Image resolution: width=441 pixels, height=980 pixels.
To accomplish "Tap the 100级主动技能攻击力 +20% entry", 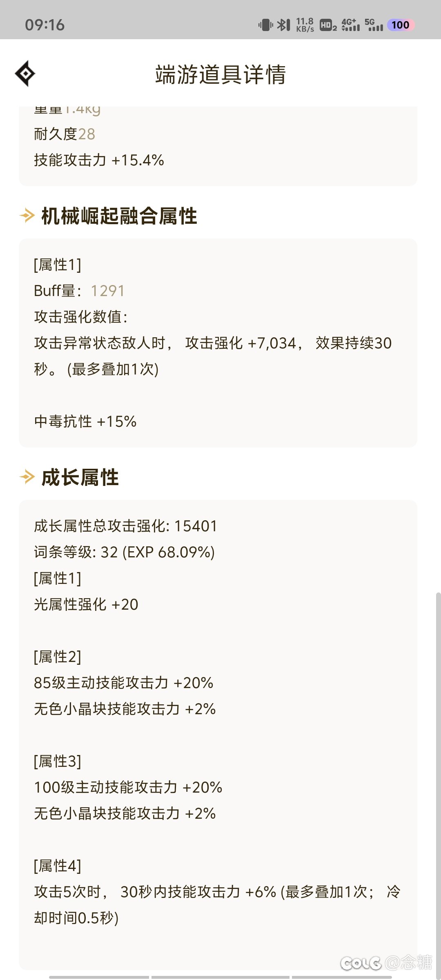I will pos(128,787).
